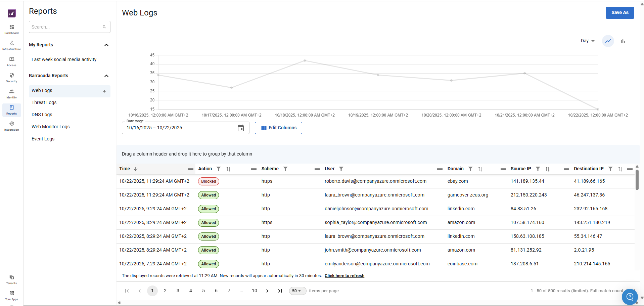Collapse the My Reports section
Image resolution: width=644 pixels, height=306 pixels.
(x=106, y=45)
